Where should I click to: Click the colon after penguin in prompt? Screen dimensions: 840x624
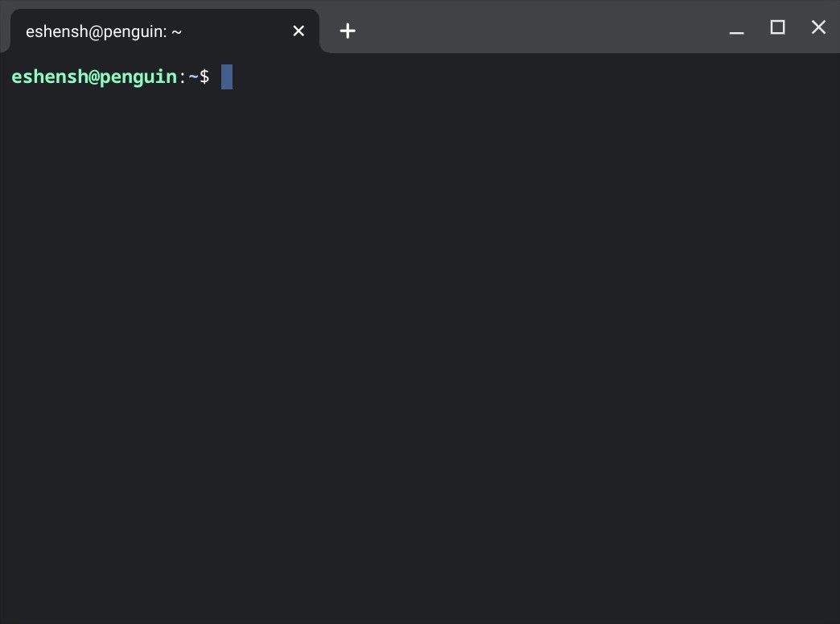pyautogui.click(x=183, y=78)
